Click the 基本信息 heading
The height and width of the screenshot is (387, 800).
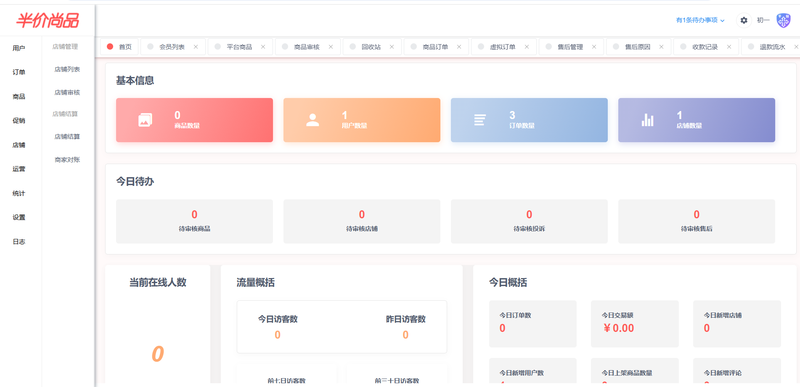click(135, 81)
